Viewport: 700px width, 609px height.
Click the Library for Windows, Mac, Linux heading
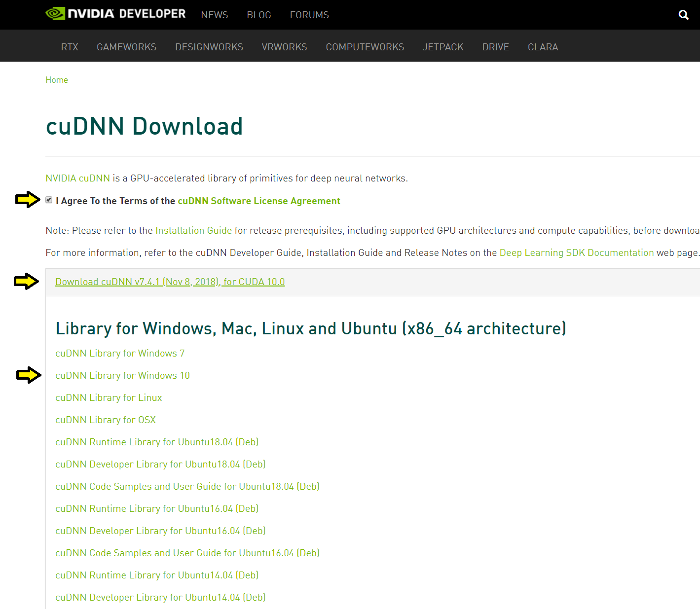(311, 328)
